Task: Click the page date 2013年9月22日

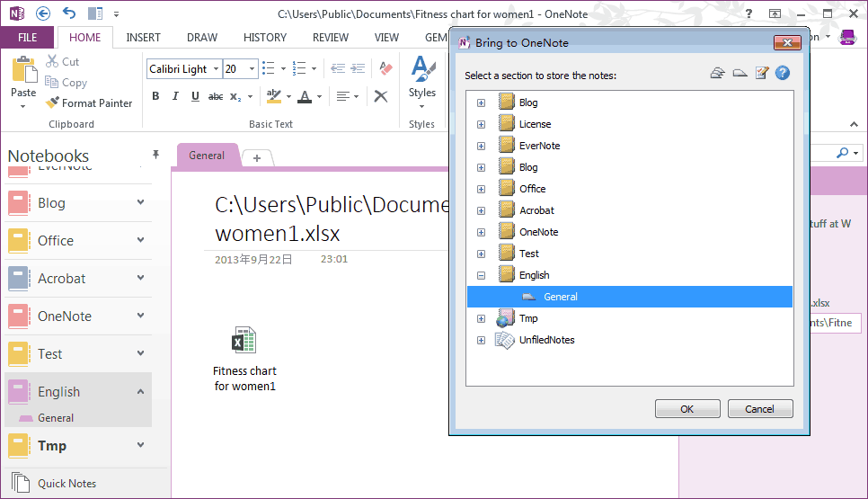Action: pyautogui.click(x=253, y=259)
